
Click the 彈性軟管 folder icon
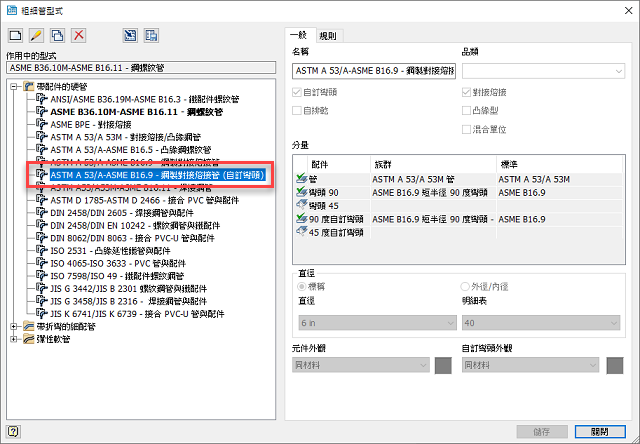[29, 339]
